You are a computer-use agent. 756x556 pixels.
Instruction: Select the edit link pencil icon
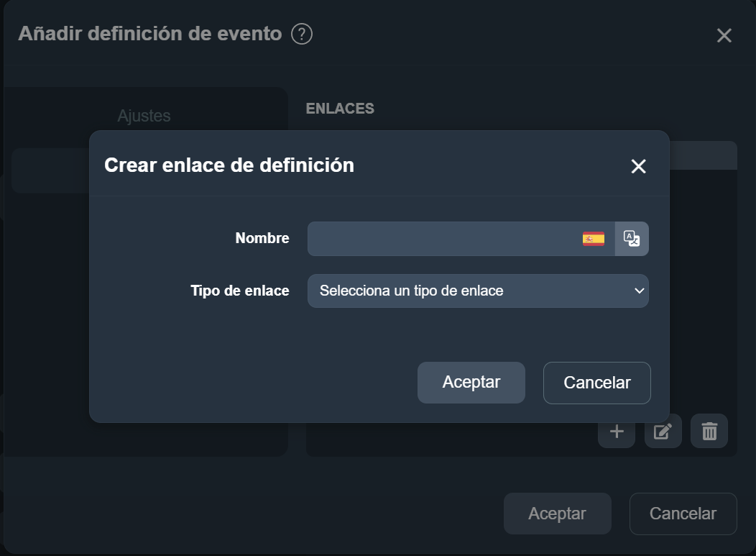coord(663,431)
